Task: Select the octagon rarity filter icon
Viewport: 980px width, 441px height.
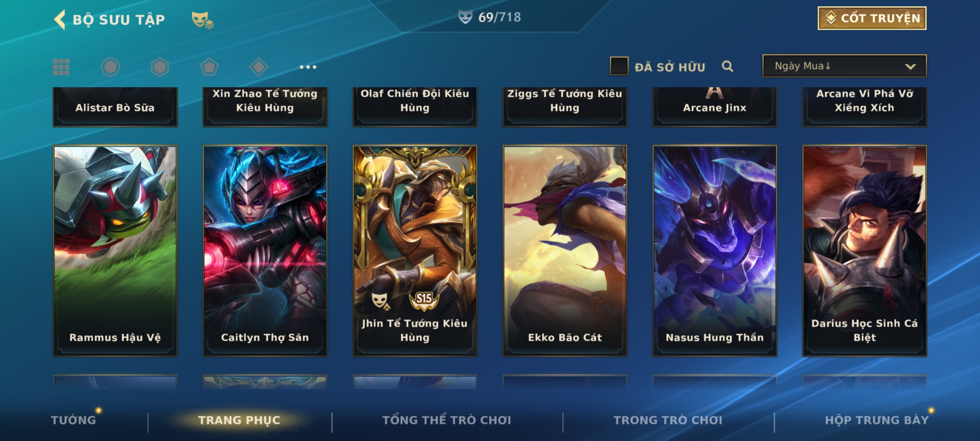Action: pos(110,67)
